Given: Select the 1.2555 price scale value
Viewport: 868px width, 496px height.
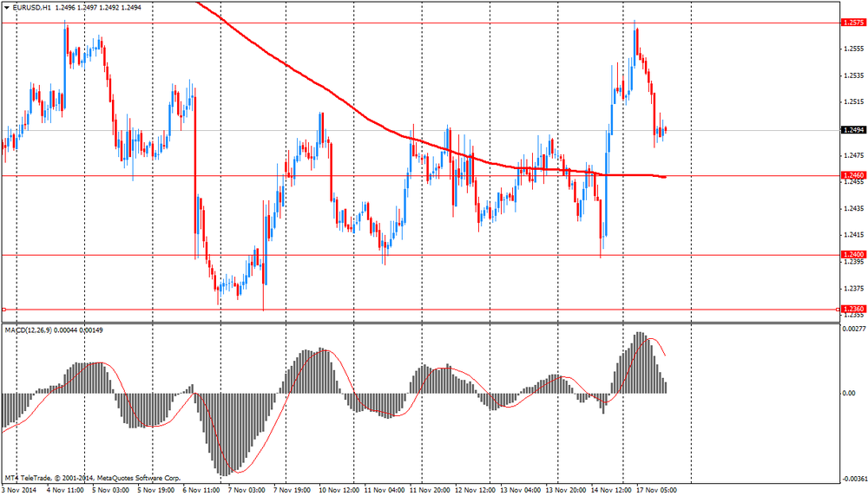Looking at the screenshot, I should [853, 49].
